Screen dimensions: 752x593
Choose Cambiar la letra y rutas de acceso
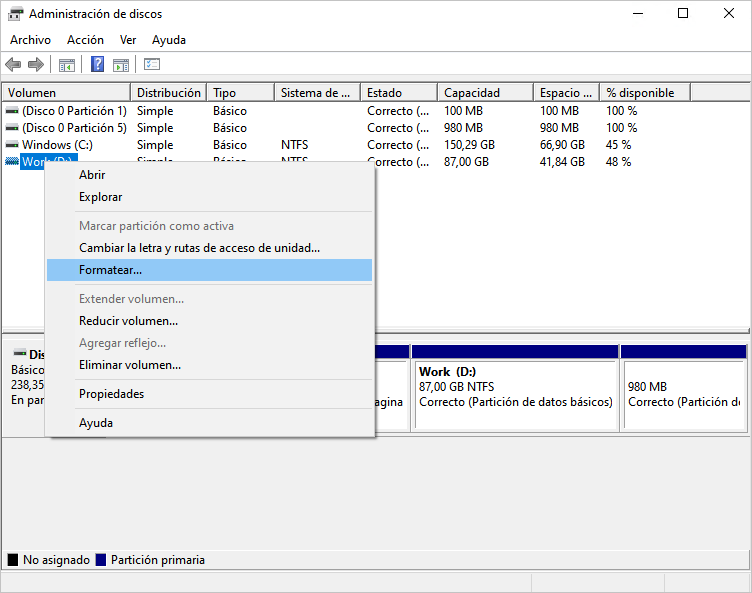click(199, 248)
